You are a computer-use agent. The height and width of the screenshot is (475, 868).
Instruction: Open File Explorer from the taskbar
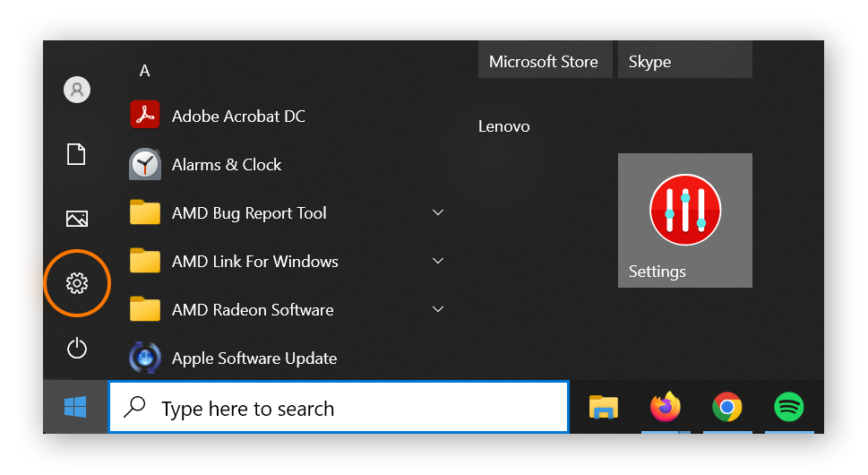coord(604,408)
